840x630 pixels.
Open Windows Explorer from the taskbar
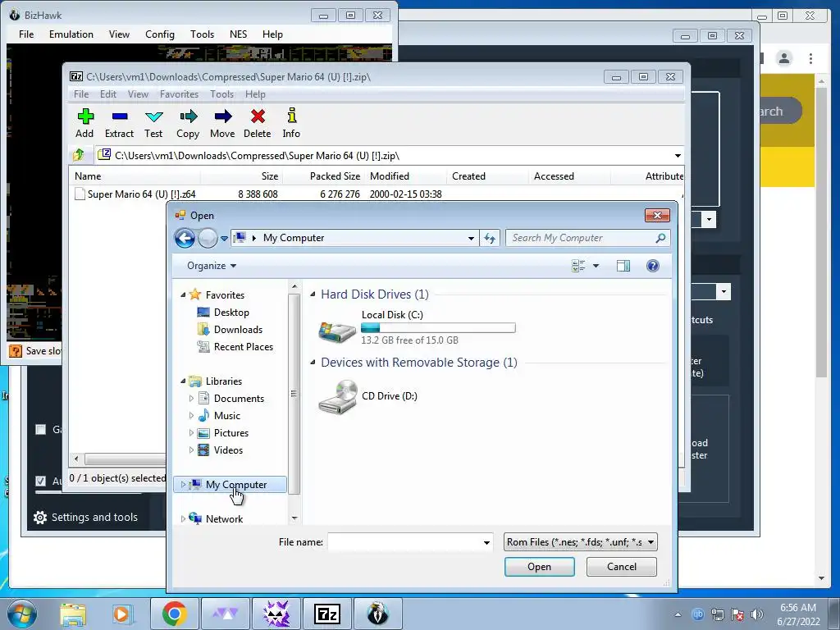point(73,614)
